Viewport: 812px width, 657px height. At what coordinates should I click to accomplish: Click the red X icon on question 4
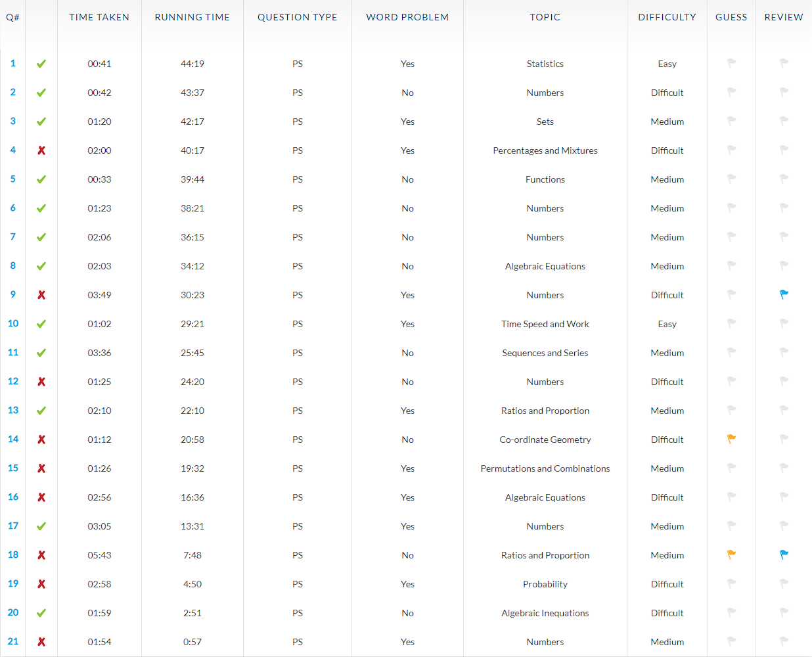tap(41, 150)
